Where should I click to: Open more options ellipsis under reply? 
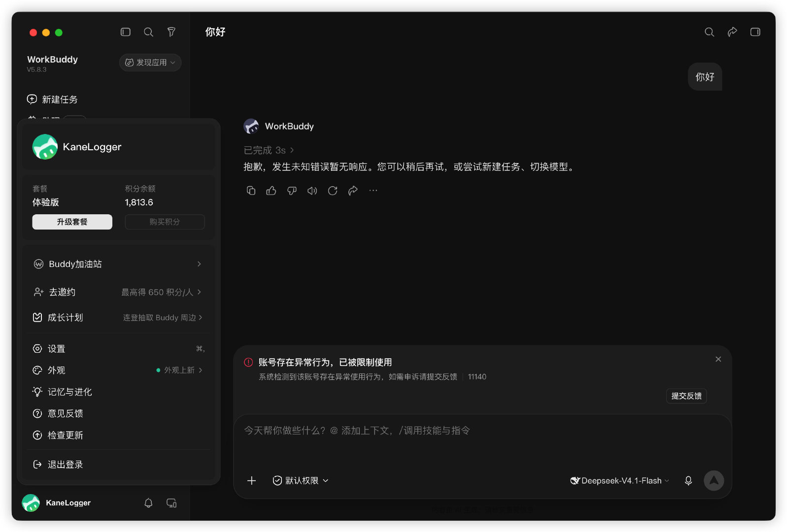pos(373,191)
